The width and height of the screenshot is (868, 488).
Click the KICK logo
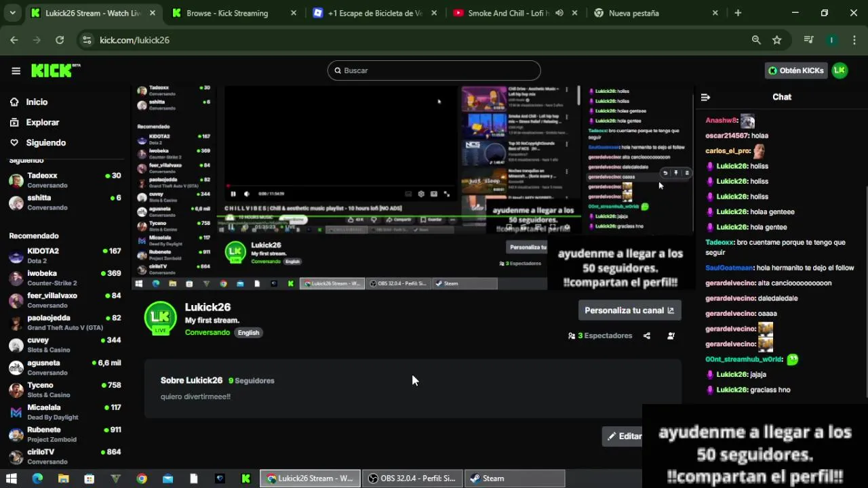(x=56, y=70)
